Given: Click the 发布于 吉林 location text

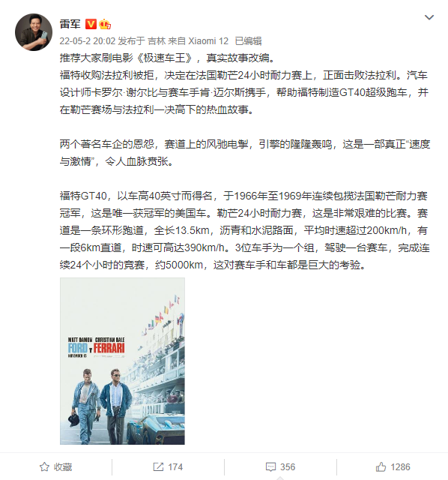Looking at the screenshot, I should click(142, 41).
